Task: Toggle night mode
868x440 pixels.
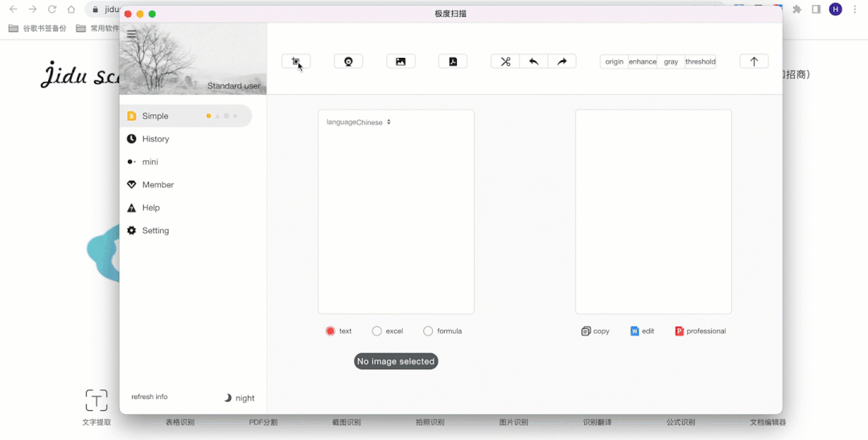Action: [239, 398]
